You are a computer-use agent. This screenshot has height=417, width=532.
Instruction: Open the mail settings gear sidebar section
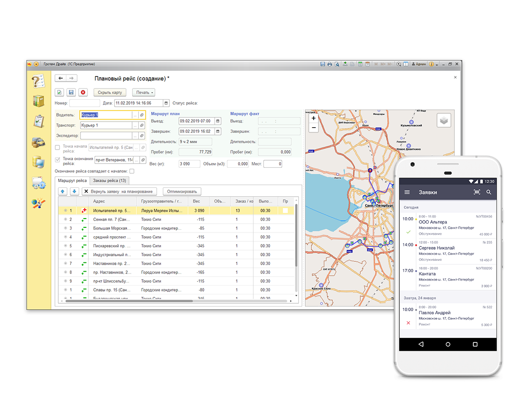coord(38,183)
